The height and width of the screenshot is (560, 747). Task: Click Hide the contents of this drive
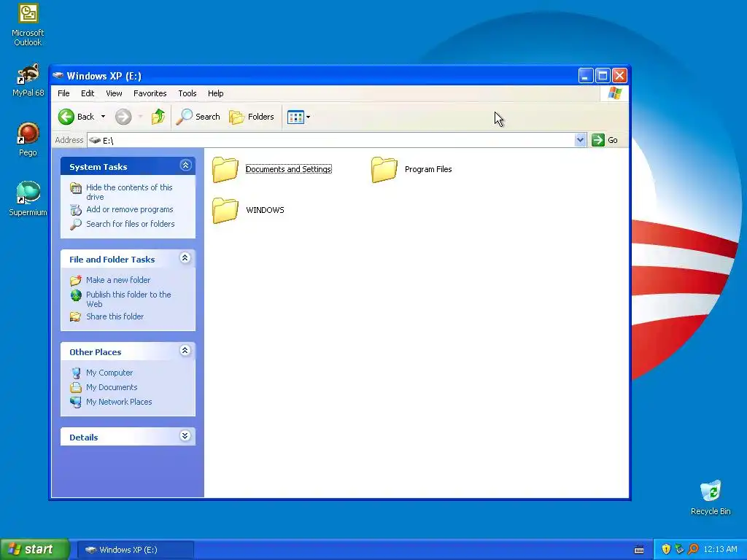pos(129,192)
